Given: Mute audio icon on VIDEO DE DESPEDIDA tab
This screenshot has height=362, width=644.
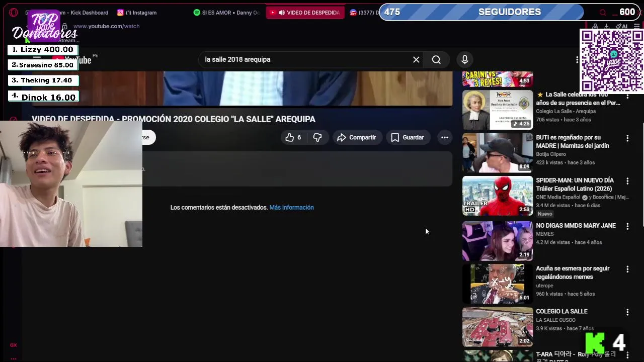Looking at the screenshot, I should 282,13.
